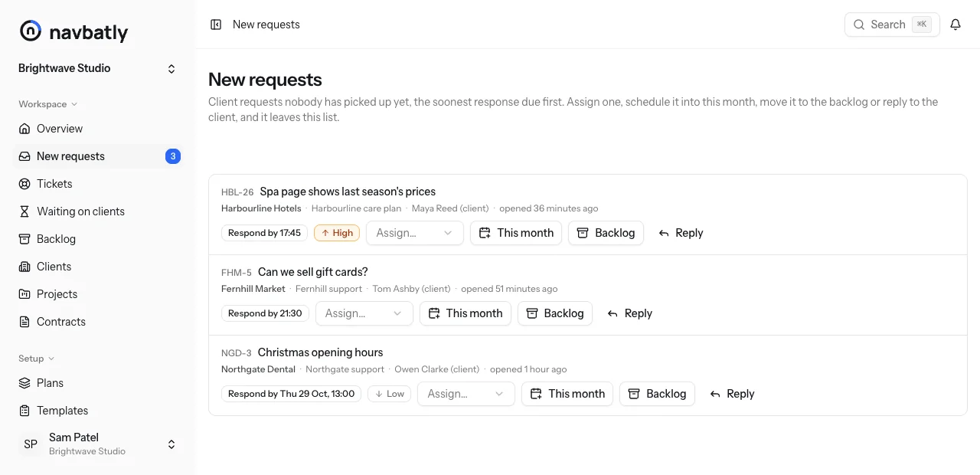Open Waiting on clients page
Image resolution: width=980 pixels, height=475 pixels.
pyautogui.click(x=98, y=211)
